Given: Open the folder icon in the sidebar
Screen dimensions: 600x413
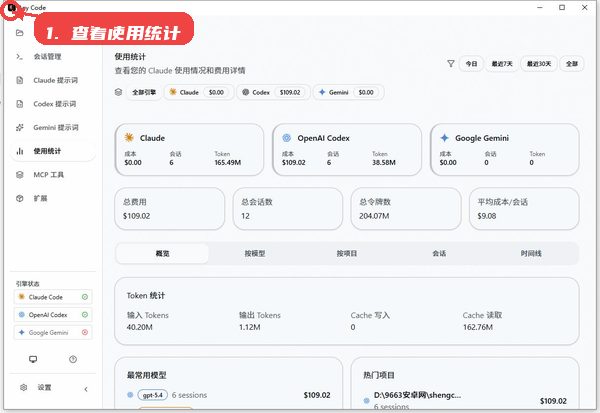Looking at the screenshot, I should click(20, 33).
